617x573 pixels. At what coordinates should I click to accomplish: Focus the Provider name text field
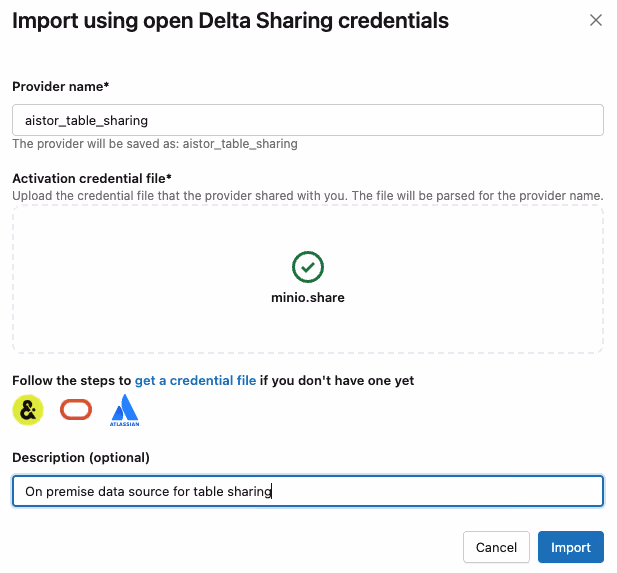pos(307,120)
